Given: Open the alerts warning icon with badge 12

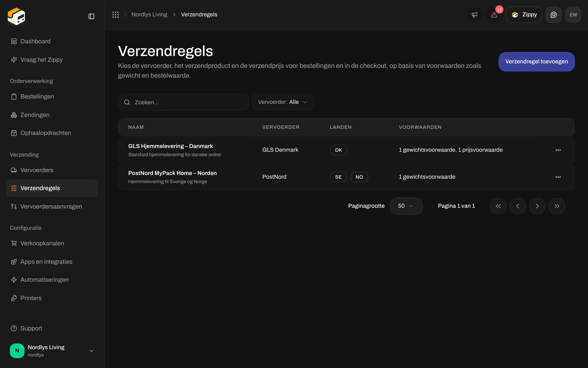Looking at the screenshot, I should 494,15.
